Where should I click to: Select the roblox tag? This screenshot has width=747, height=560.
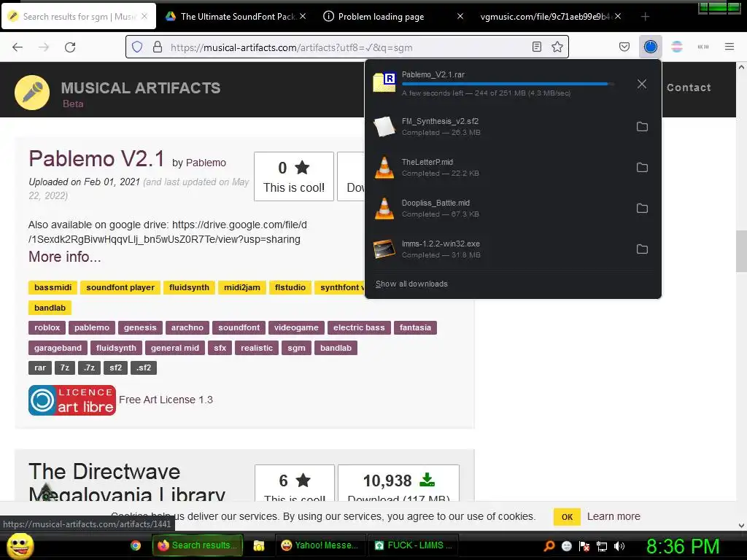pos(47,327)
